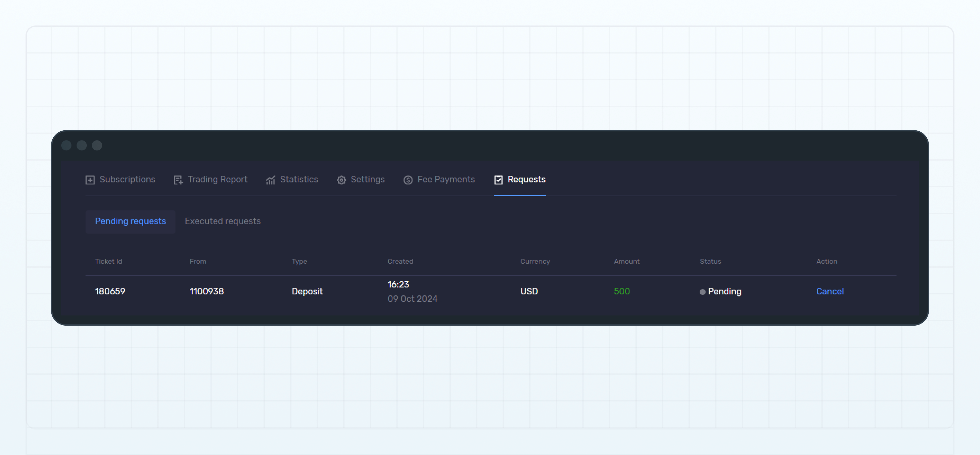Open Statistics via the bar chart icon
The image size is (980, 455).
point(271,180)
